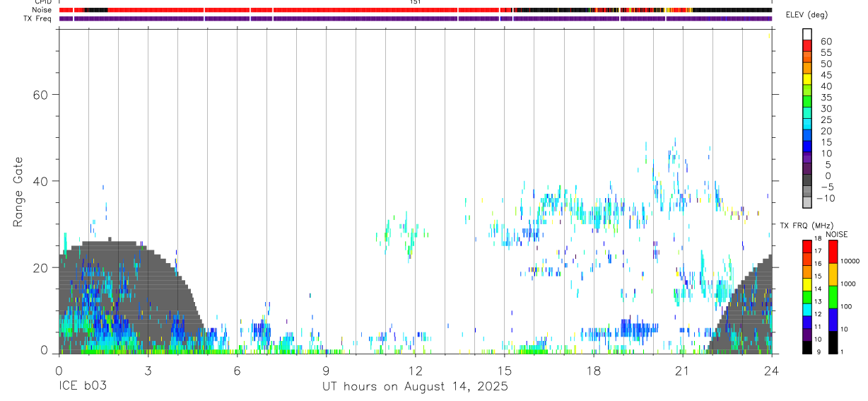Pick the purple segment of the TX FRQ bar
The image size is (868, 401).
(x=807, y=334)
